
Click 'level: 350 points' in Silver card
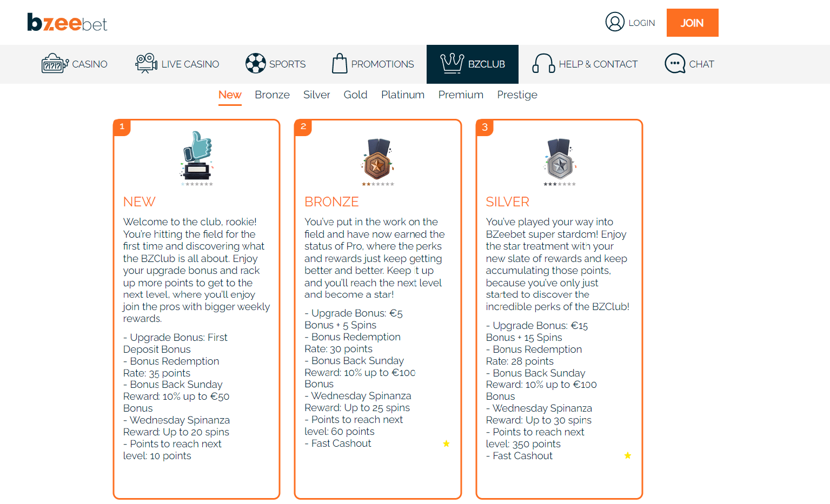point(523,444)
